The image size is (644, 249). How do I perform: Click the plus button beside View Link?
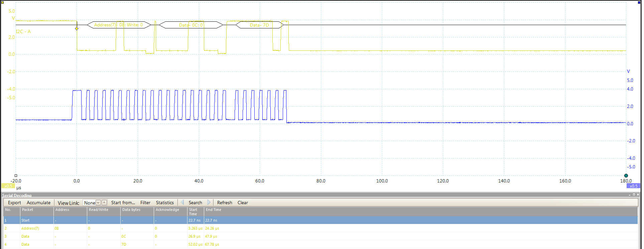(104, 203)
